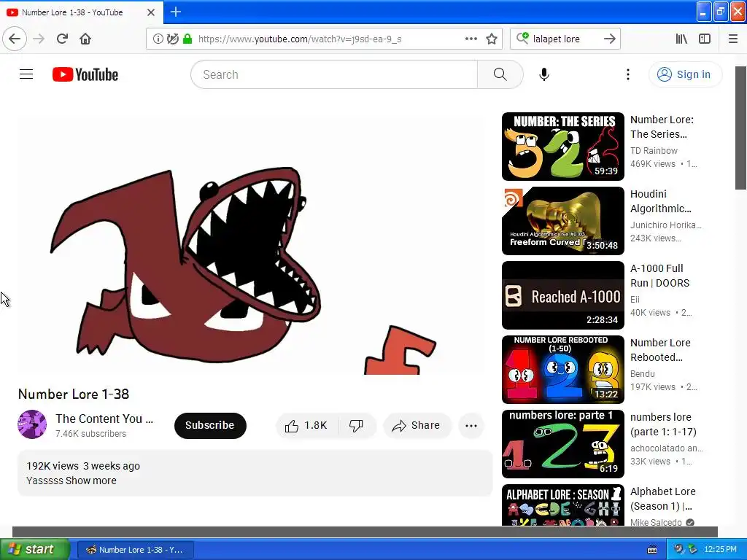Image resolution: width=747 pixels, height=560 pixels.
Task: Open A-1000 Full Run DOORS title
Action: coord(659,275)
